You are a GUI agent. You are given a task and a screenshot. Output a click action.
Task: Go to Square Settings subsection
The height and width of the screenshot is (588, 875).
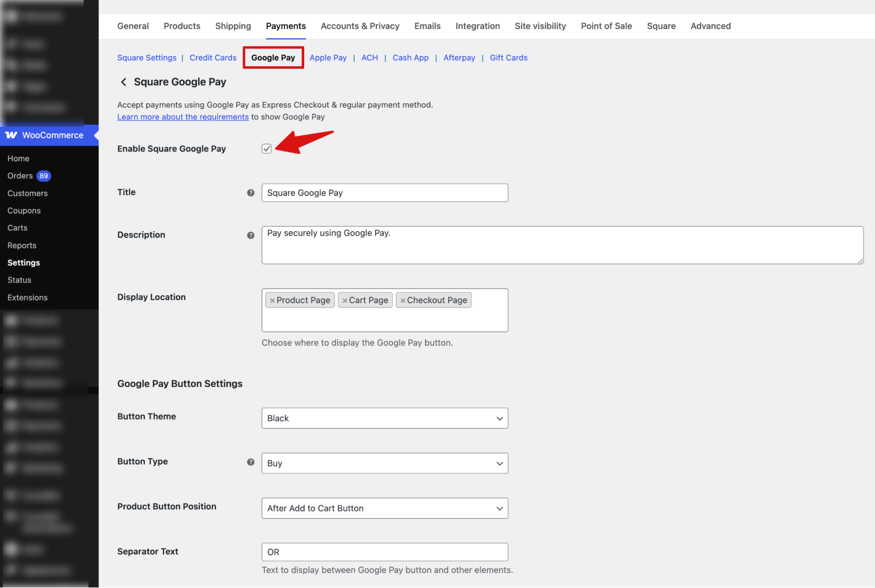pyautogui.click(x=147, y=58)
